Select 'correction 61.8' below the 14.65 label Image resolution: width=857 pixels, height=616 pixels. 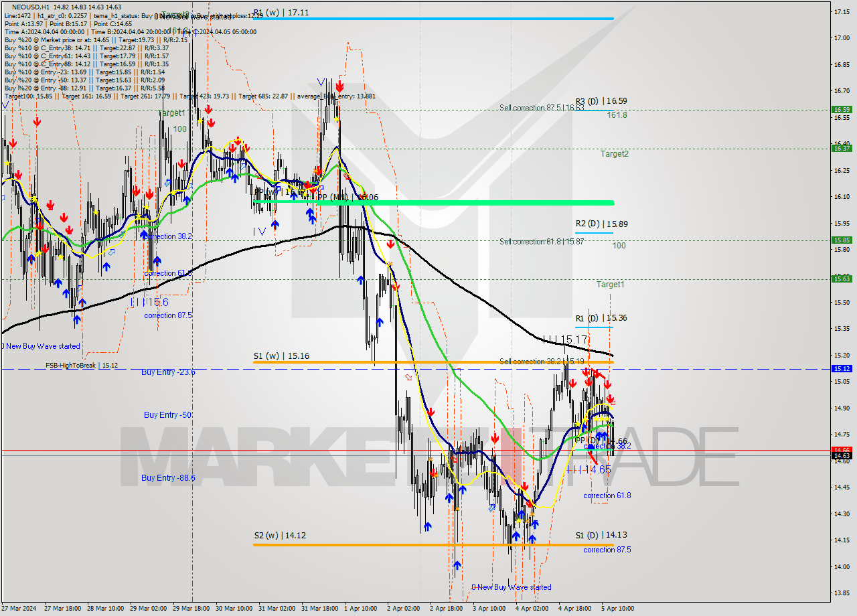tap(607, 495)
